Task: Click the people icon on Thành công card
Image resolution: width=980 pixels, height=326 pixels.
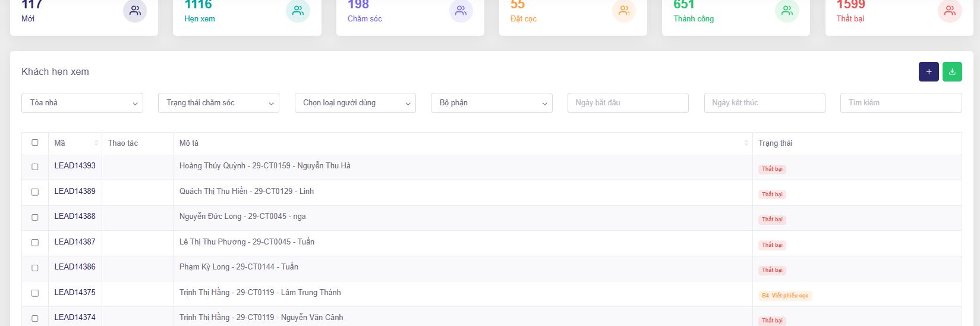Action: pyautogui.click(x=787, y=11)
